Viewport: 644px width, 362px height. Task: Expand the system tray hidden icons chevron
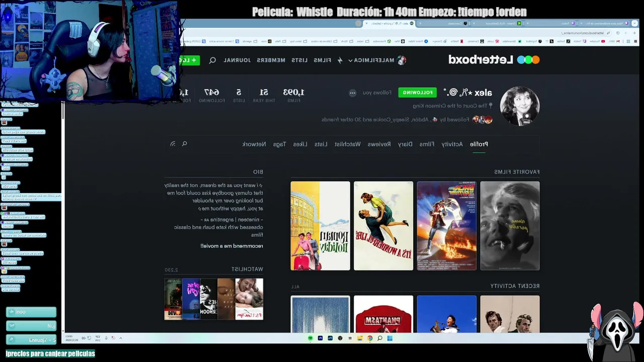pos(121,338)
